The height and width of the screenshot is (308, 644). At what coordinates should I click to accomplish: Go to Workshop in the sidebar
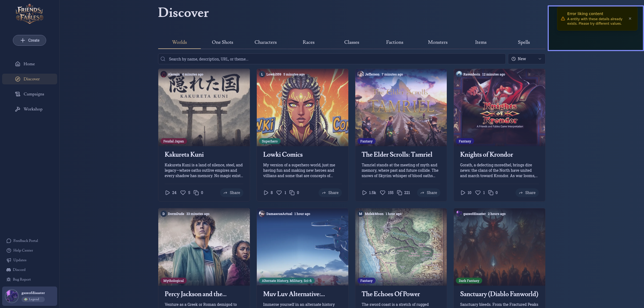33,109
